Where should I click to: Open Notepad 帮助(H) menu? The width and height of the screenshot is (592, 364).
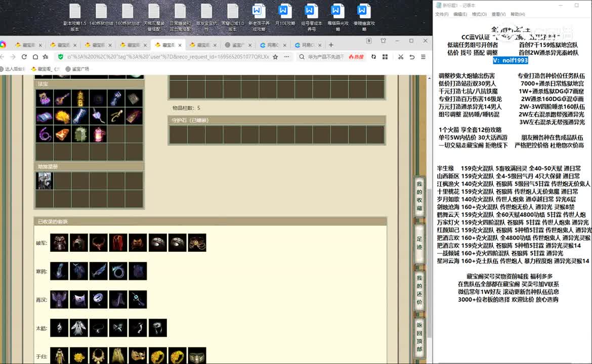tap(518, 14)
